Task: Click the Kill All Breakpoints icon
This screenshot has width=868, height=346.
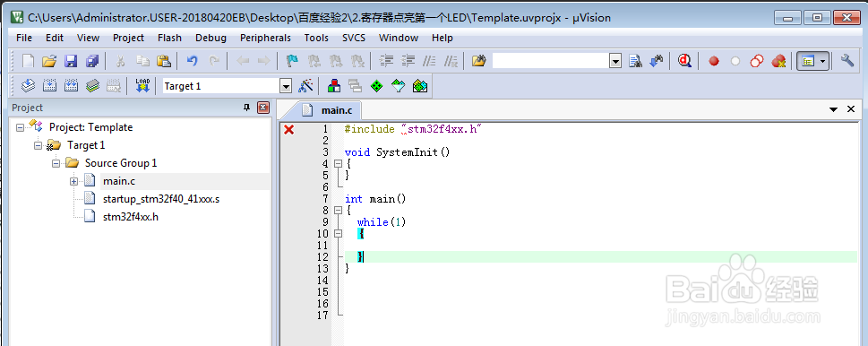Action: point(779,61)
